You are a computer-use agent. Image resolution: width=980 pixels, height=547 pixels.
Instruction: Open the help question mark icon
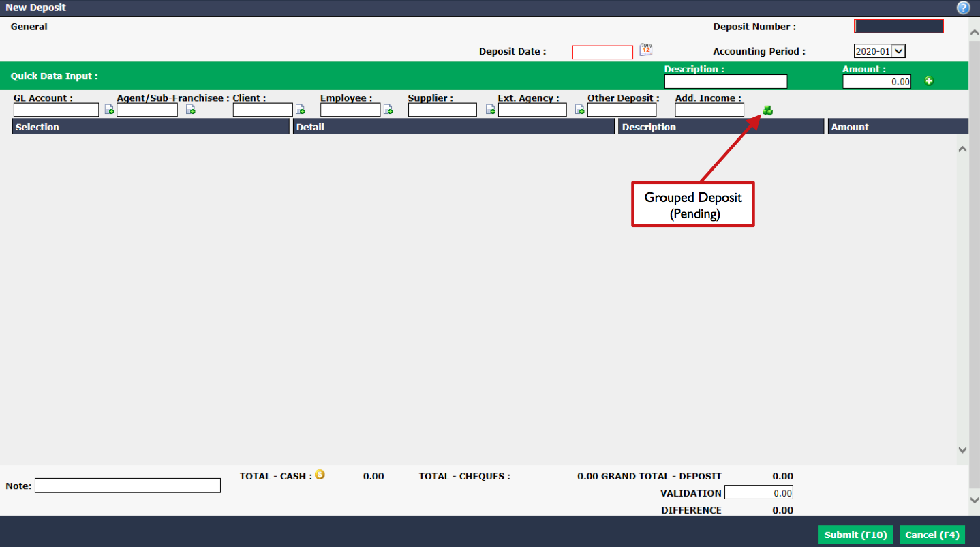963,8
